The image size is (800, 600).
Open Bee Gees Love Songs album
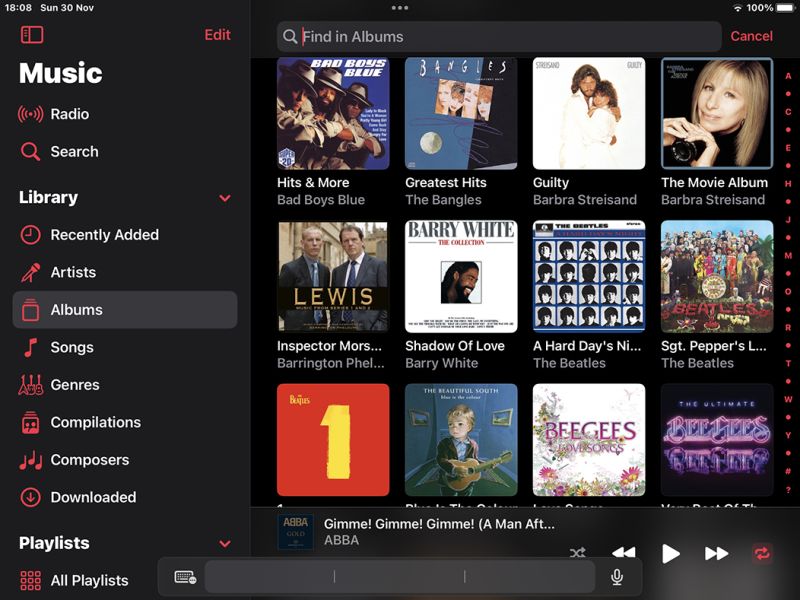point(589,440)
